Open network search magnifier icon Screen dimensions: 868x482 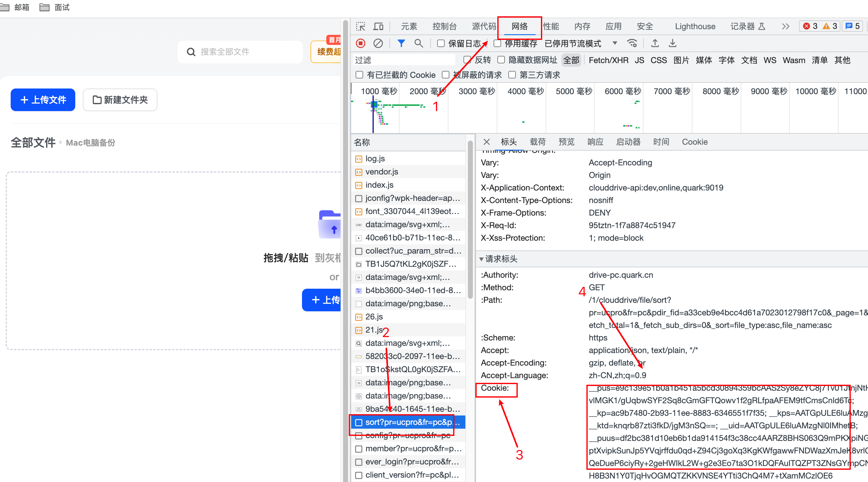coord(419,44)
